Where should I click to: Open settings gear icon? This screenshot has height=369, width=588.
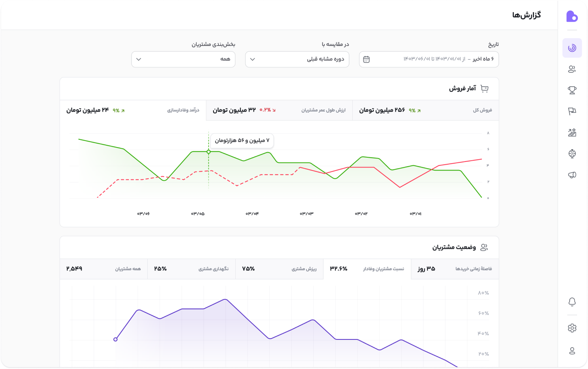click(x=572, y=328)
